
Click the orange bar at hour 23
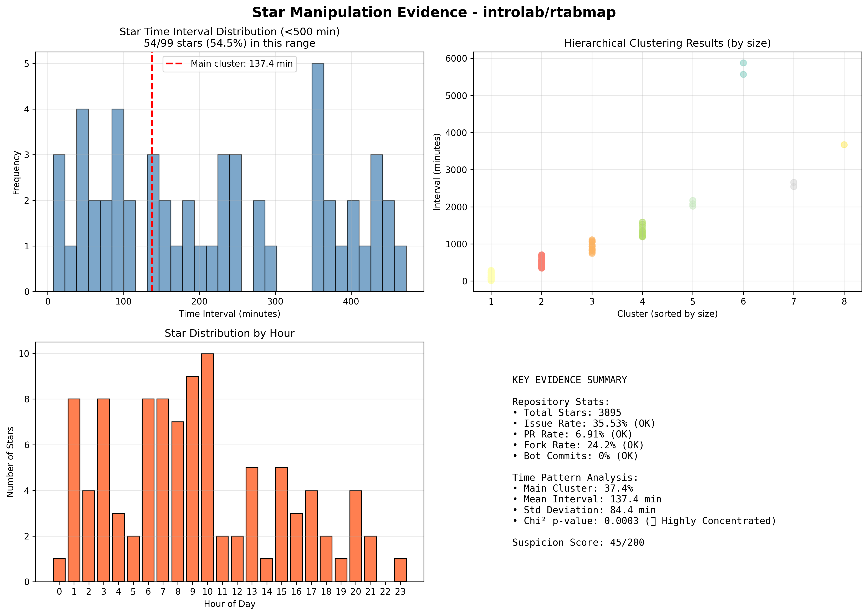pos(400,570)
